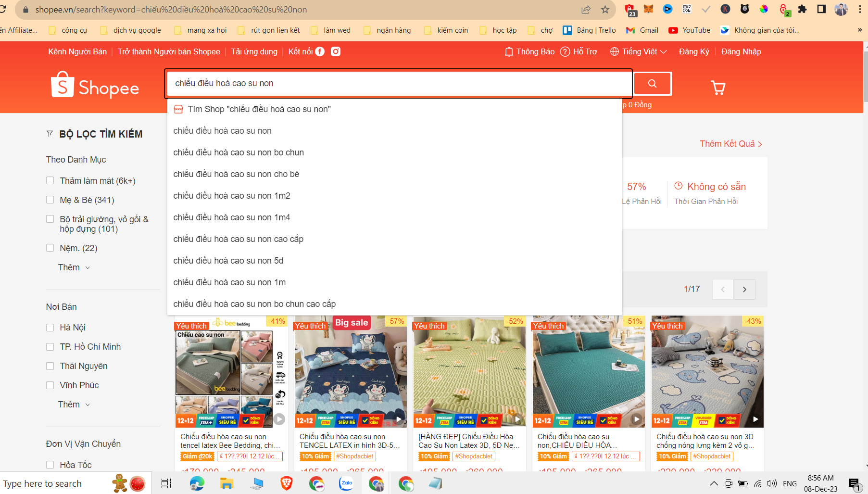This screenshot has width=868, height=494.
Task: Click the Hỗ Trợ help icon
Action: [x=565, y=51]
